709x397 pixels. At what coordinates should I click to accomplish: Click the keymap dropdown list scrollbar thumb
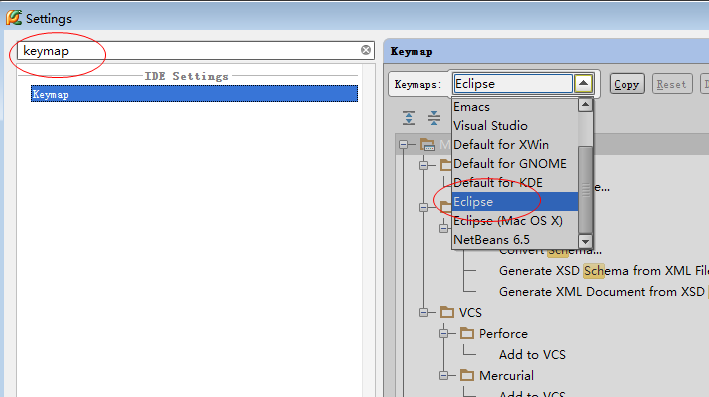coord(585,190)
